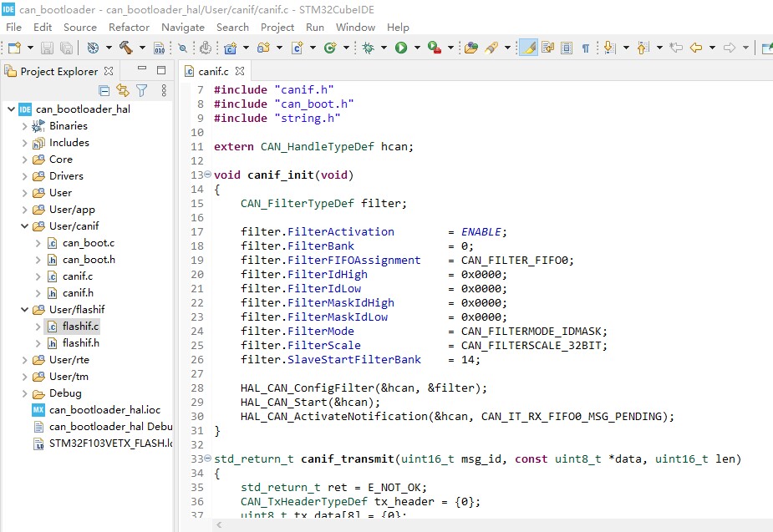Expand the Drivers folder
Viewport: 773px width, 532px height.
24,176
